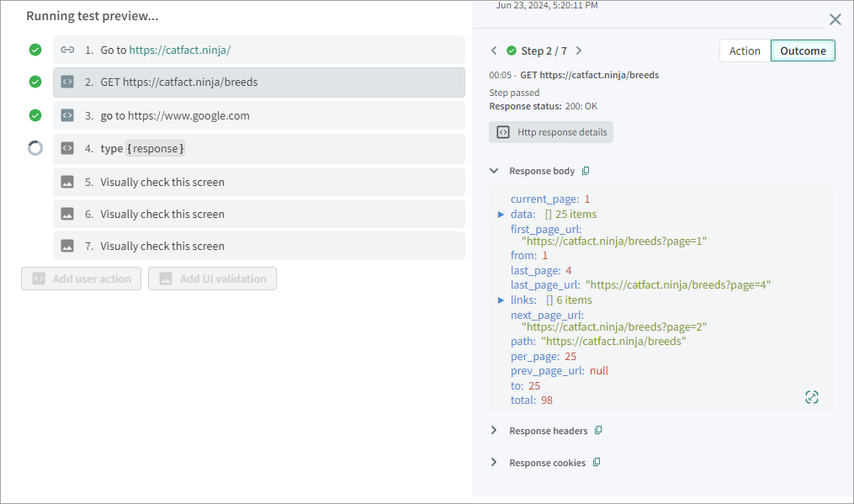Switch to the Action tab
854x504 pixels.
point(745,50)
